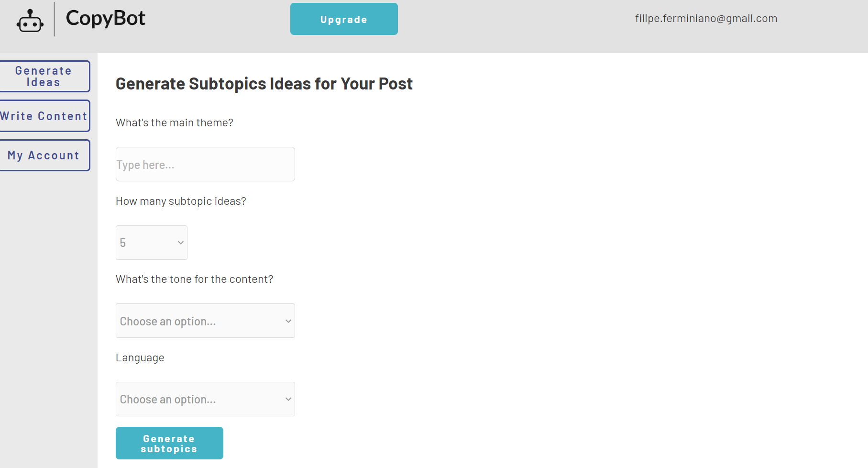Click the Upgrade button
Screen dimensions: 868x468
[x=344, y=19]
